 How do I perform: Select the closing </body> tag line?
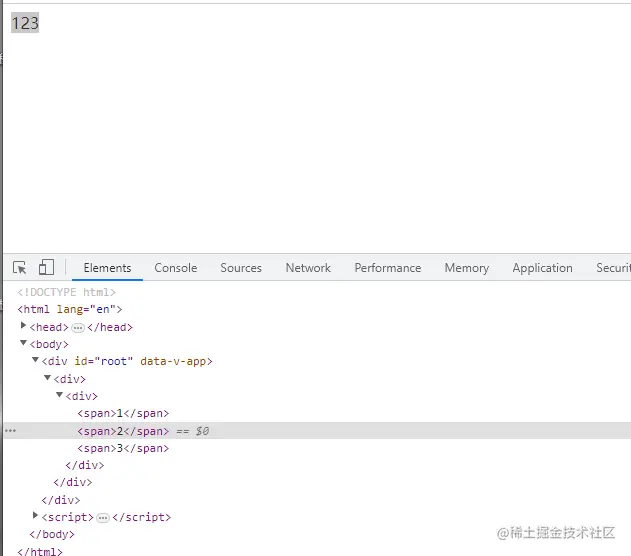(x=52, y=534)
